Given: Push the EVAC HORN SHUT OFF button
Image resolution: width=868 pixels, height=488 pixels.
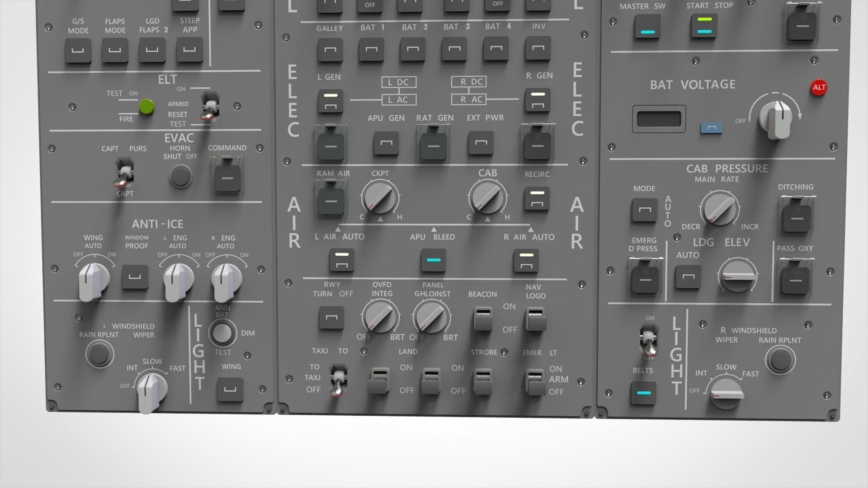Looking at the screenshot, I should (180, 176).
